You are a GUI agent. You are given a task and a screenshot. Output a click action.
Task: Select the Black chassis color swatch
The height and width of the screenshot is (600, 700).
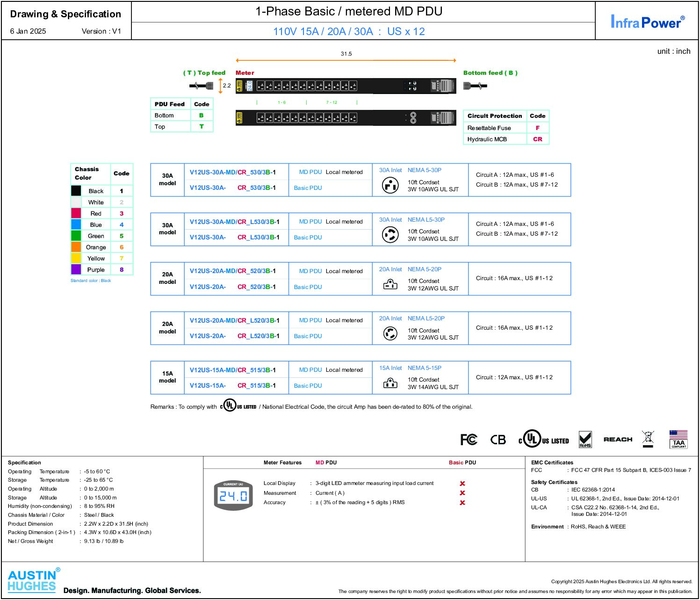tap(76, 191)
